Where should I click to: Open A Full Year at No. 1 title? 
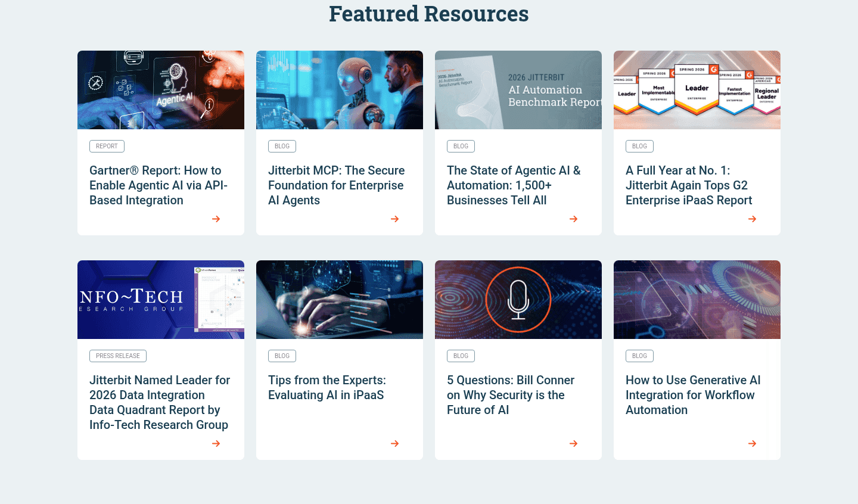point(689,185)
